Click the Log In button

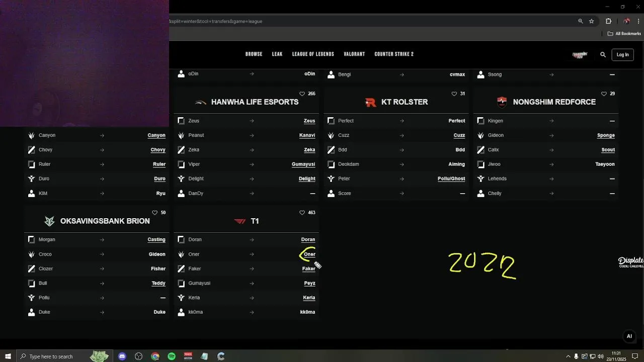tap(623, 55)
